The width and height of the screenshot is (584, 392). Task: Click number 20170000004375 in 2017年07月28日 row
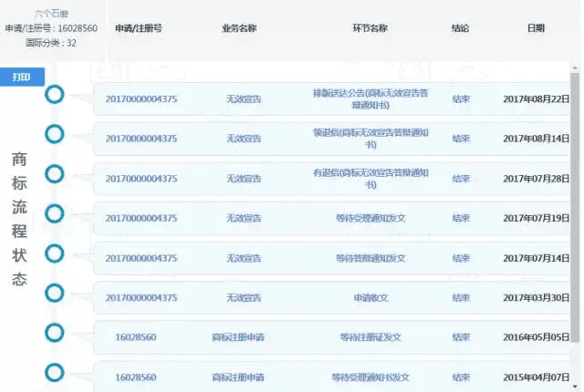tap(141, 179)
